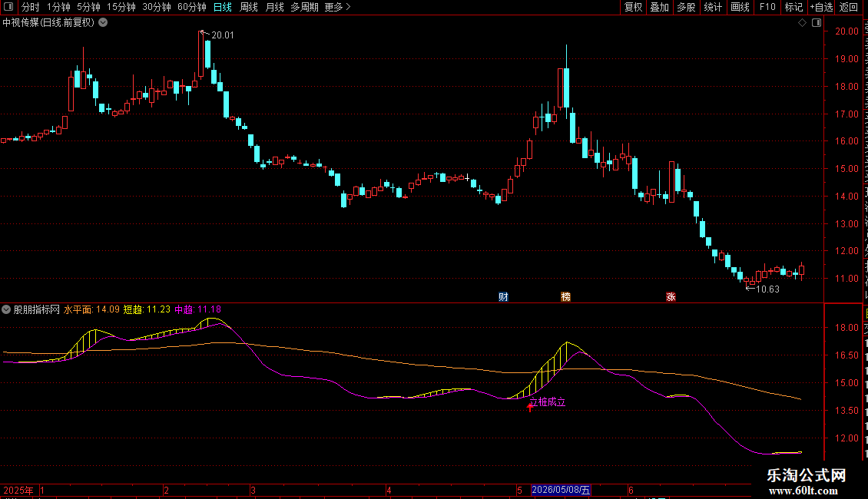This screenshot has height=499, width=868.
Task: Add stock with +自选 button
Action: pyautogui.click(x=821, y=7)
